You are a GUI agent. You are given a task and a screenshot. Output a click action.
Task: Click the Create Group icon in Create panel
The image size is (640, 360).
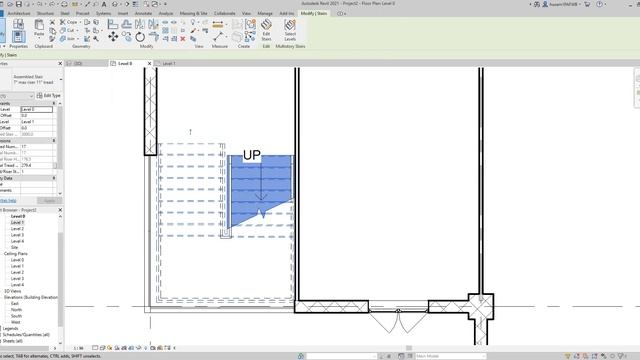250,24
